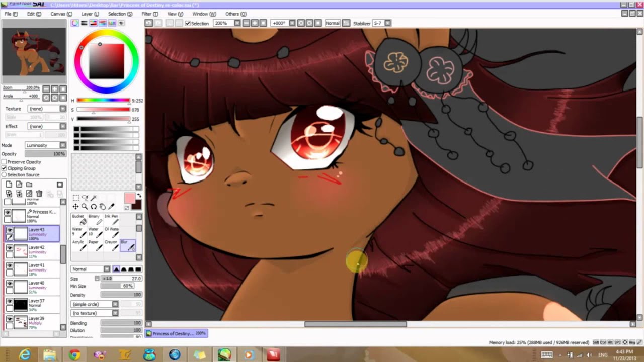The image size is (644, 362).
Task: Select the Water 9 brush
Action: [78, 232]
